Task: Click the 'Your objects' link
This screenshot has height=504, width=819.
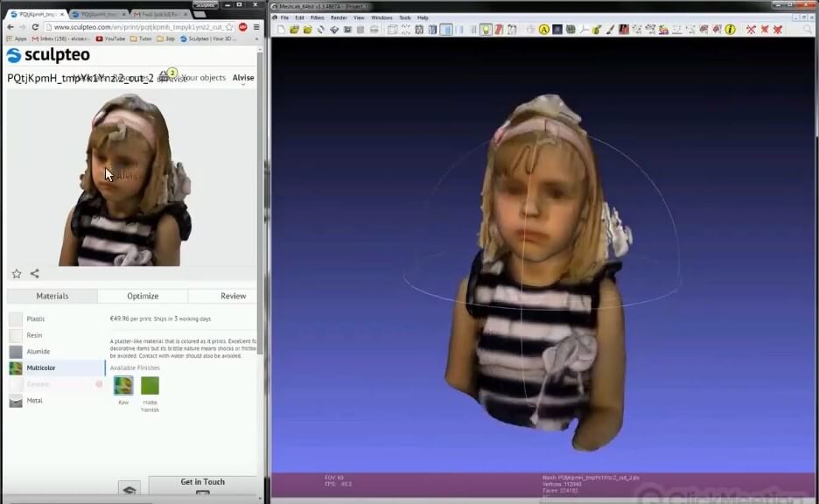Action: click(x=204, y=78)
